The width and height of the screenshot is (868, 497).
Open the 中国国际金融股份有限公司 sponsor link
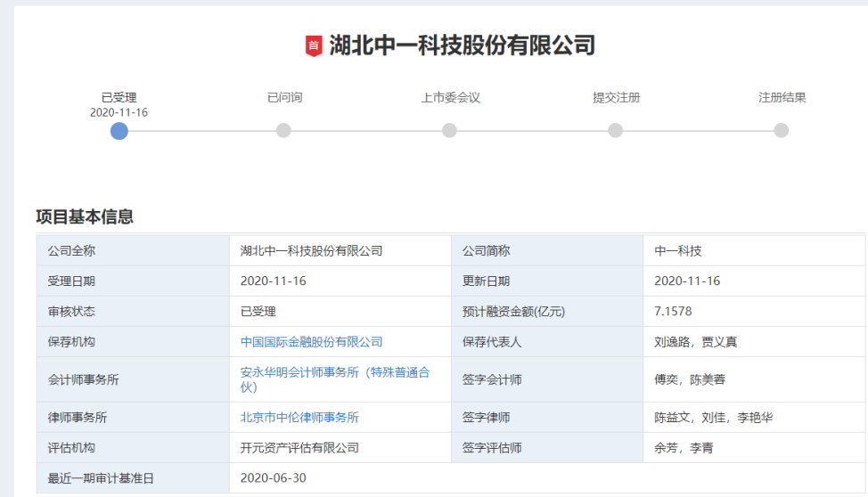click(x=312, y=342)
